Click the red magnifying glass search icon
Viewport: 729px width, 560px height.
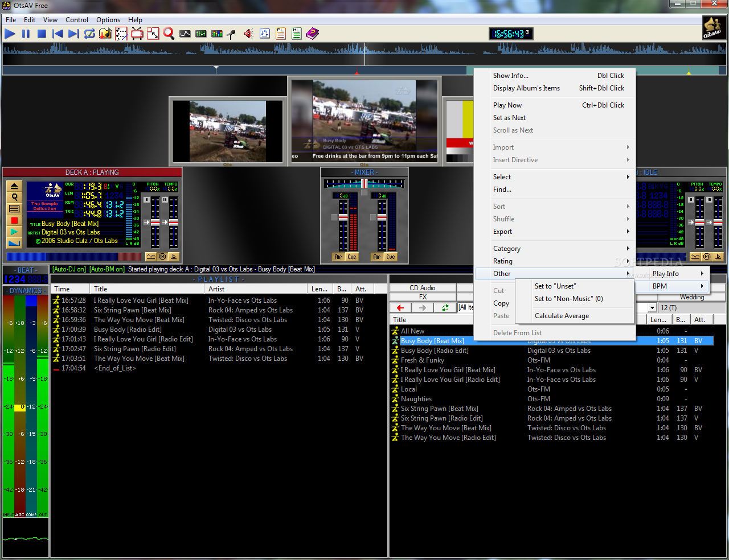(169, 34)
